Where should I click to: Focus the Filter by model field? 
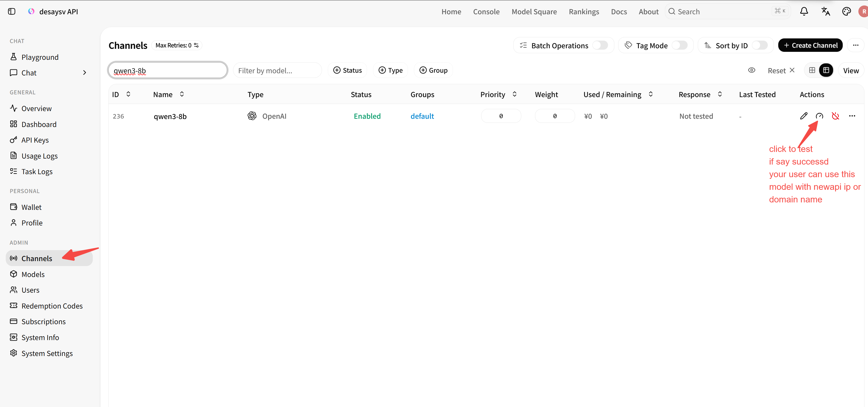pos(277,70)
